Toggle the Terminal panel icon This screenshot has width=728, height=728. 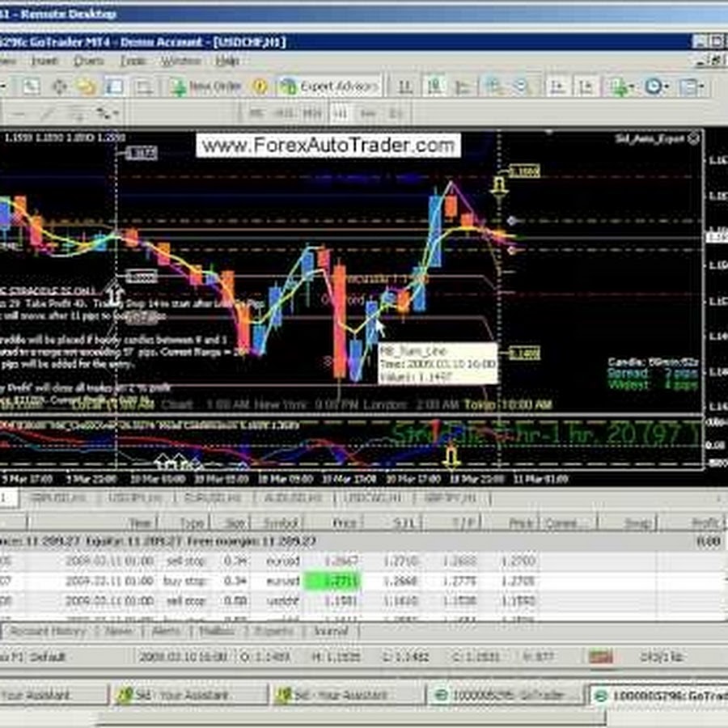point(115,87)
